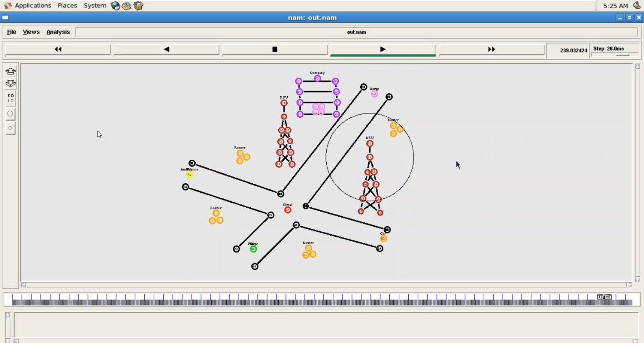Click the zoom out arrow icon
Screen dimensions: 644x343
click(x=10, y=84)
